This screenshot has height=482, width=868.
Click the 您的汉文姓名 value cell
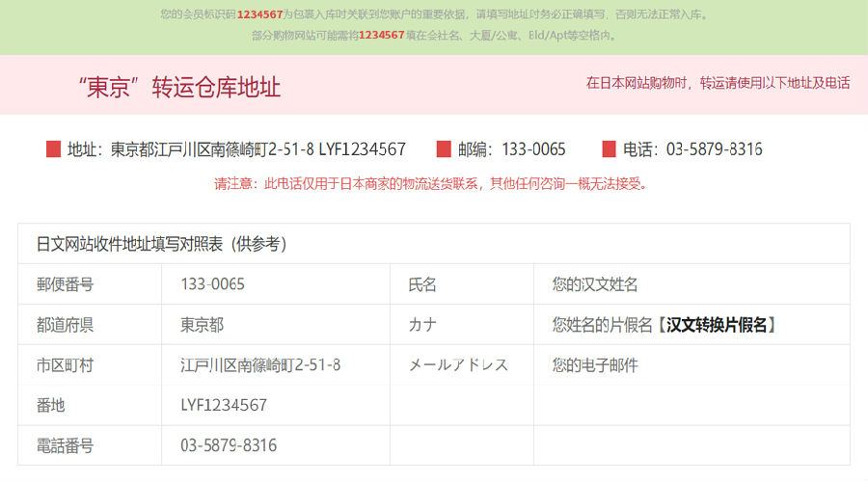pos(595,284)
